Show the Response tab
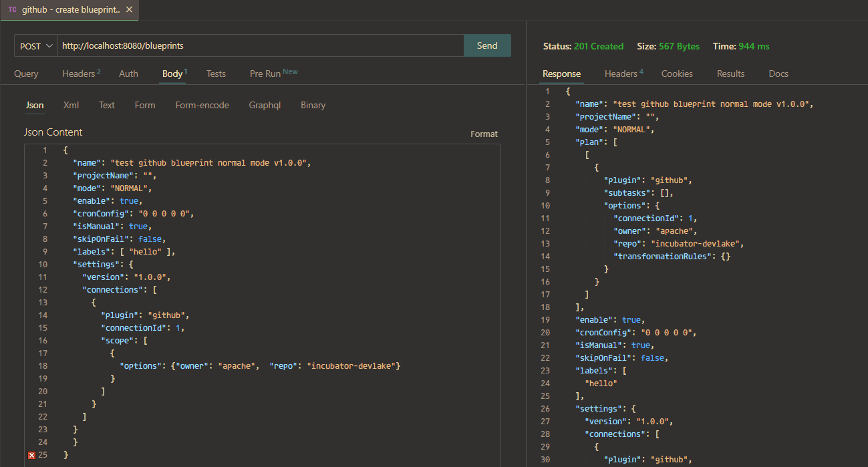This screenshot has height=467, width=868. (x=561, y=73)
